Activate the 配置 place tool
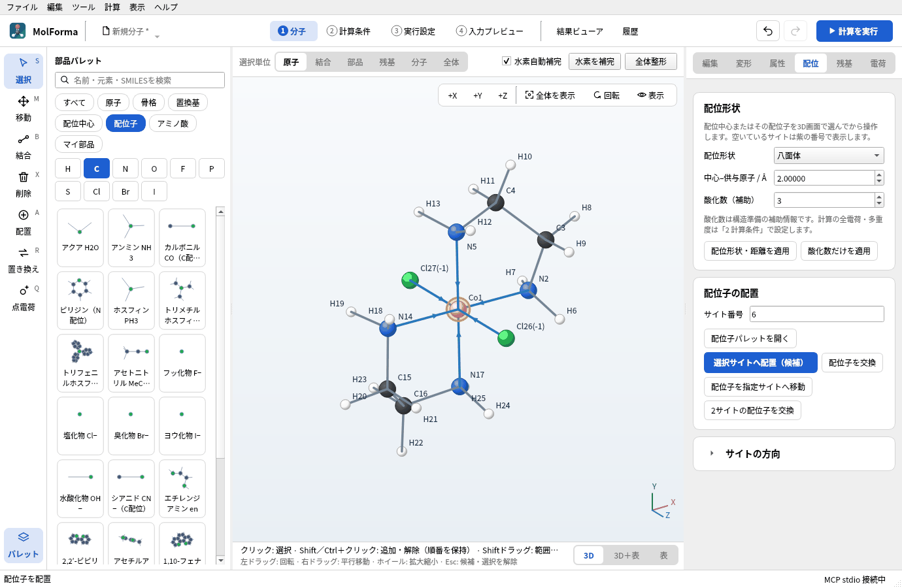The height and width of the screenshot is (588, 902). tap(24, 222)
